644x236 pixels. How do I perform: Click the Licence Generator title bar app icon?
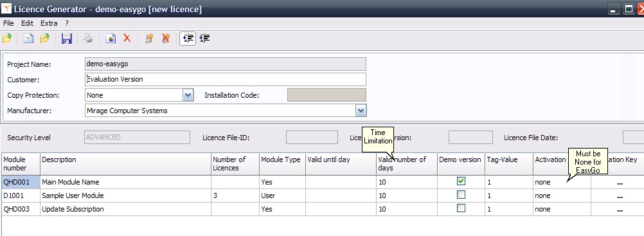click(x=6, y=8)
